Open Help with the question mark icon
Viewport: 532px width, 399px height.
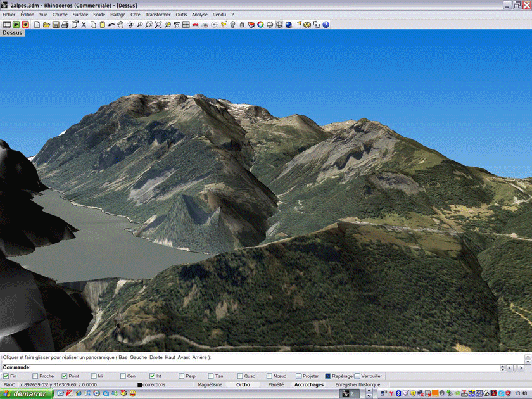click(x=326, y=25)
